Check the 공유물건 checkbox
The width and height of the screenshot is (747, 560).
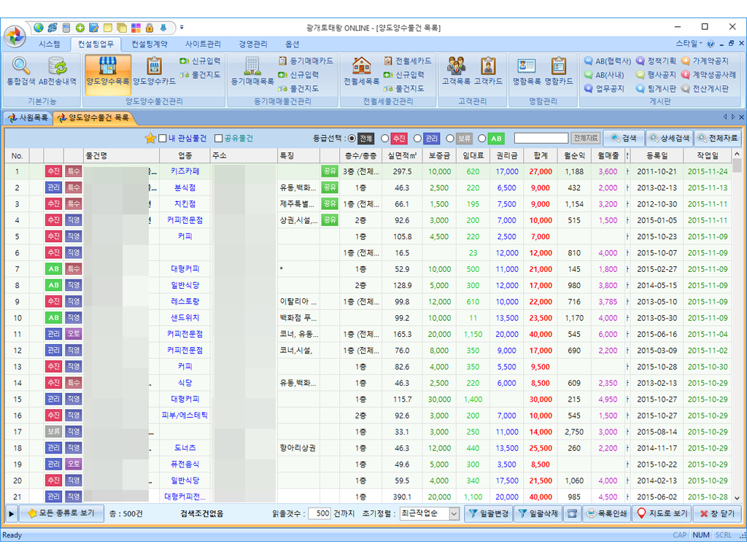click(x=219, y=138)
